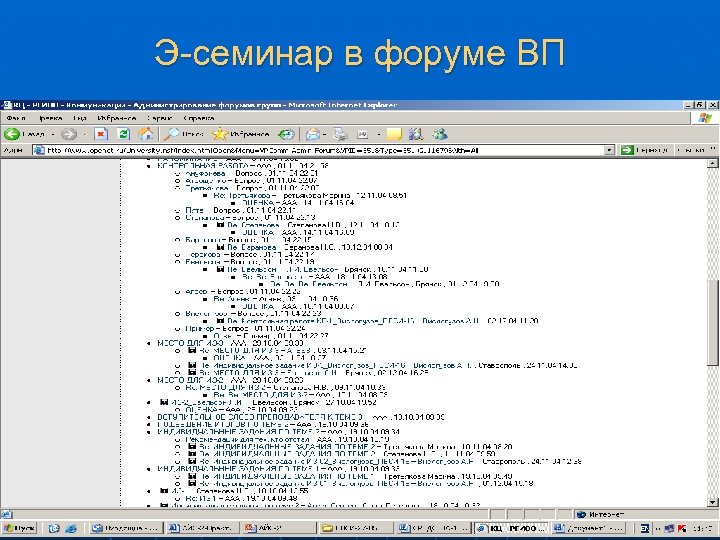
Task: Open Back button history dropdown arrow
Action: [52, 135]
